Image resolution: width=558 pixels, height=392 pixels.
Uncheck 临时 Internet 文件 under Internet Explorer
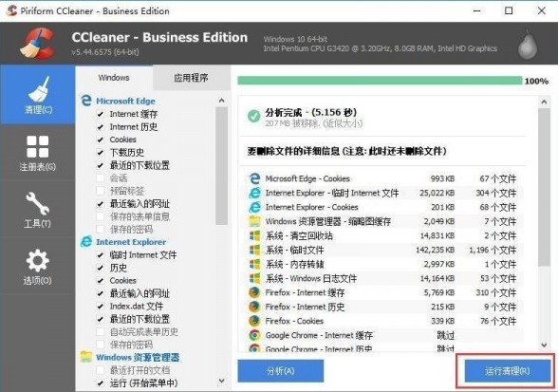click(x=101, y=255)
